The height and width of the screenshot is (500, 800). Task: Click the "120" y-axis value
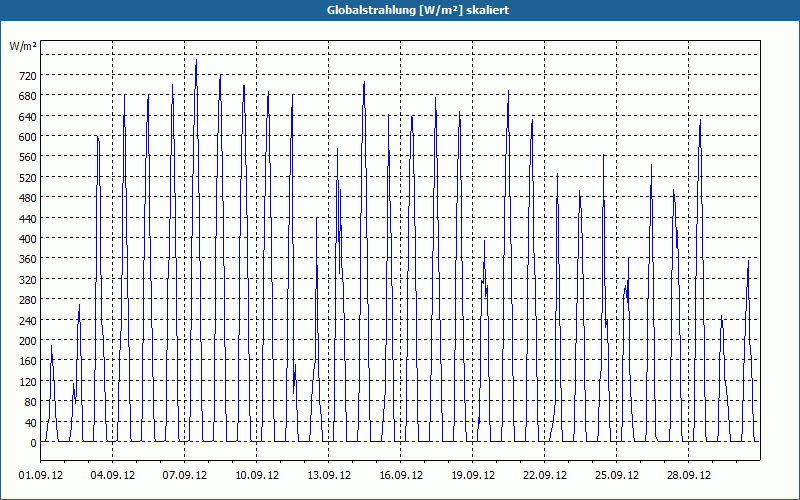pos(28,382)
